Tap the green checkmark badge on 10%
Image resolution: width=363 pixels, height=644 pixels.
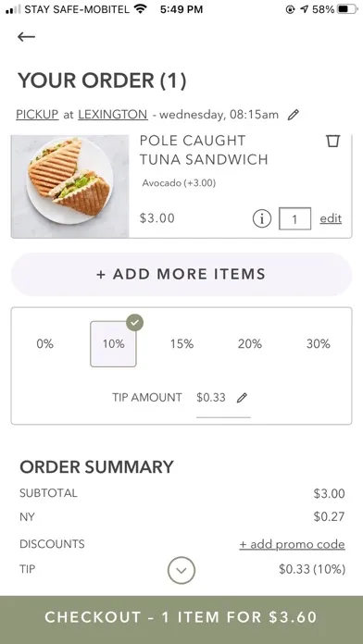135,323
